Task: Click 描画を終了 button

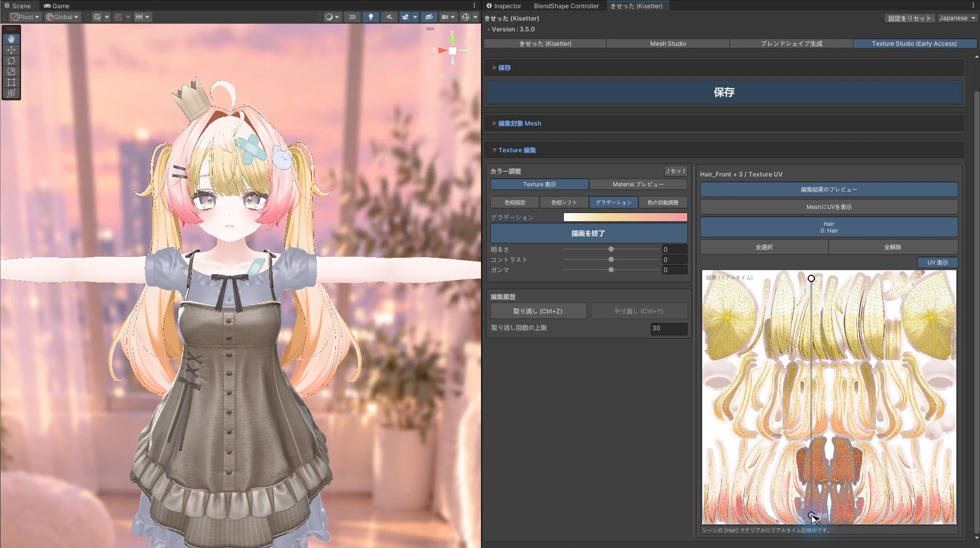Action: click(589, 233)
